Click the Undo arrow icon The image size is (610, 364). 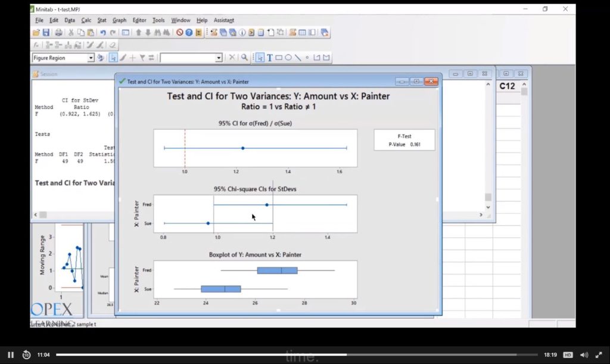tap(103, 33)
